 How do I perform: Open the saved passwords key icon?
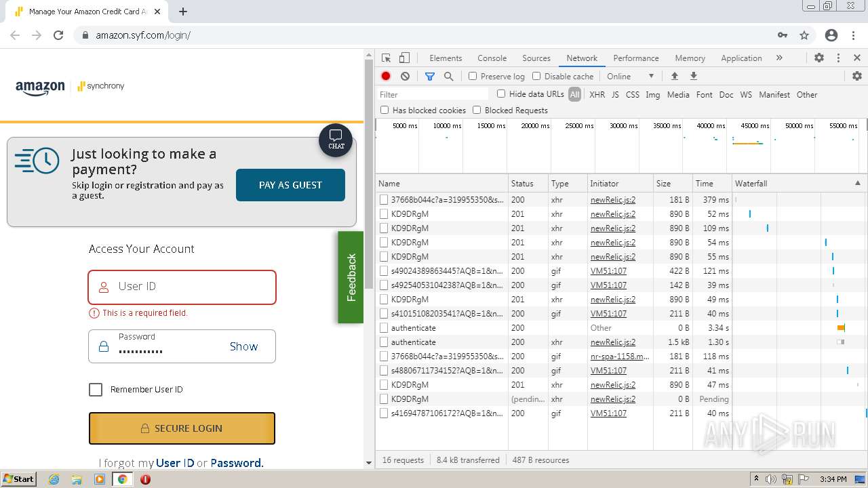coord(783,35)
